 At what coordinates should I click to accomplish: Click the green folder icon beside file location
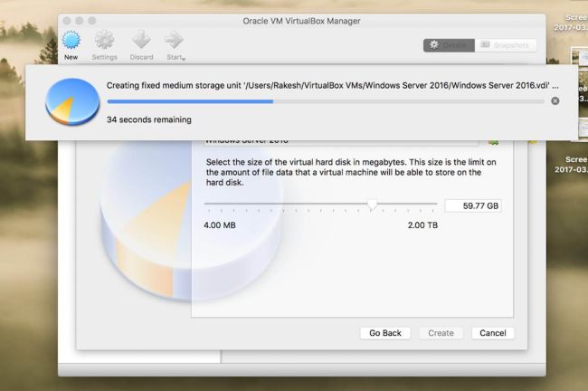(494, 142)
